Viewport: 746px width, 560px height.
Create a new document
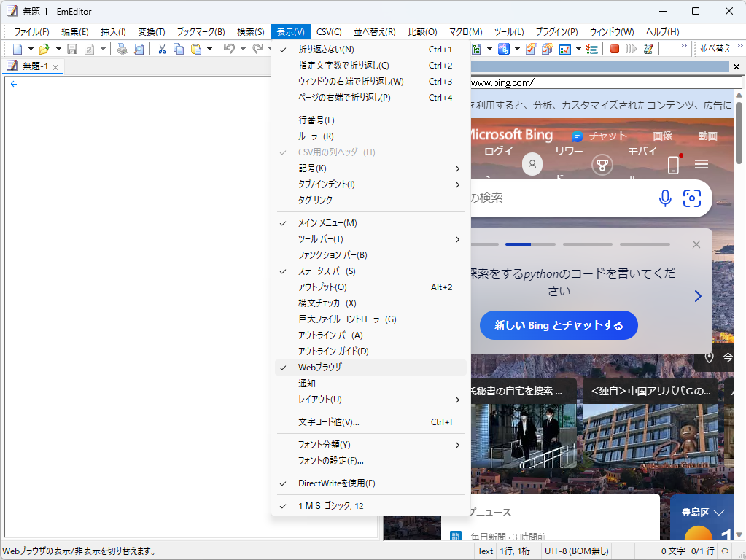[x=18, y=49]
